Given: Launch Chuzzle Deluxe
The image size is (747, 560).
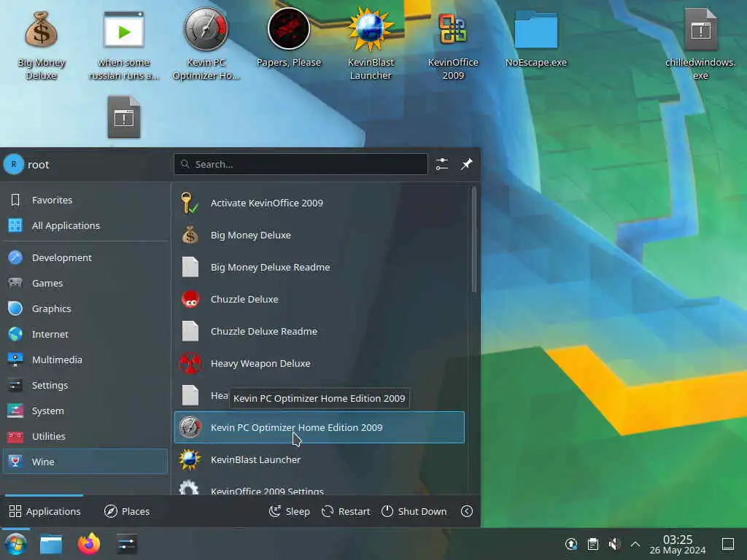Looking at the screenshot, I should click(320, 299).
